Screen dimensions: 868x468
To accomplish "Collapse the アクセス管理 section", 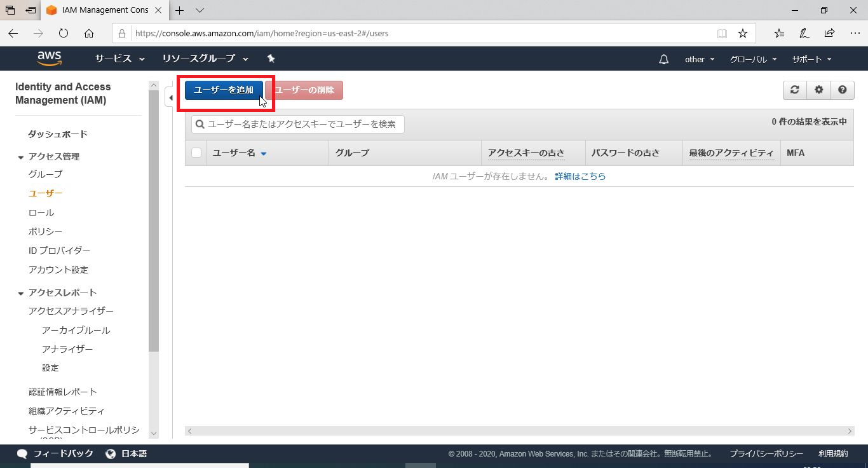I will click(21, 157).
